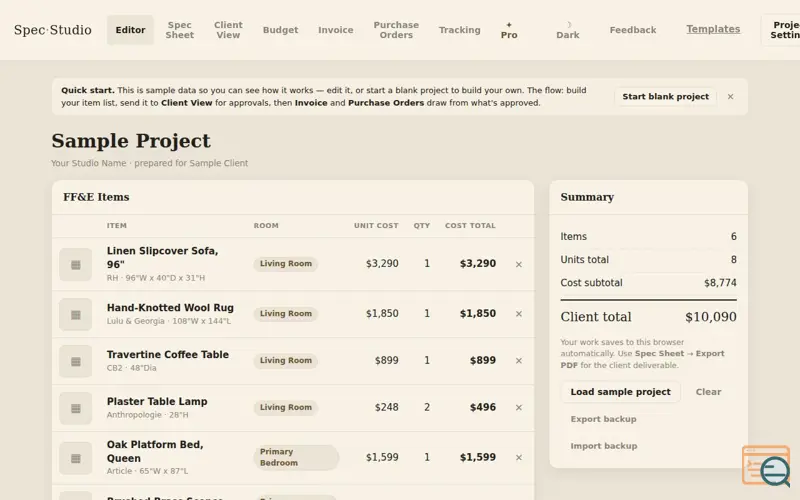Open image placeholder for Hand-Knotted Wool Rug
The image size is (800, 500).
pyautogui.click(x=76, y=314)
